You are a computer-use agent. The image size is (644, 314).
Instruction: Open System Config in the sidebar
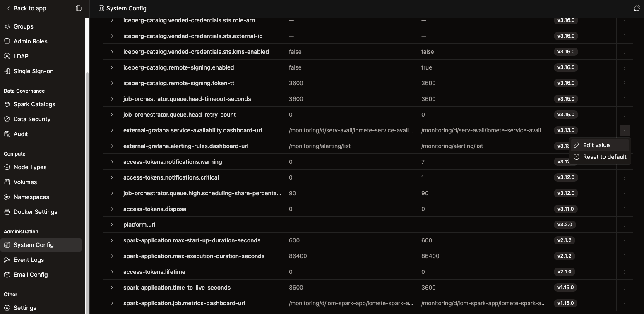click(41, 245)
